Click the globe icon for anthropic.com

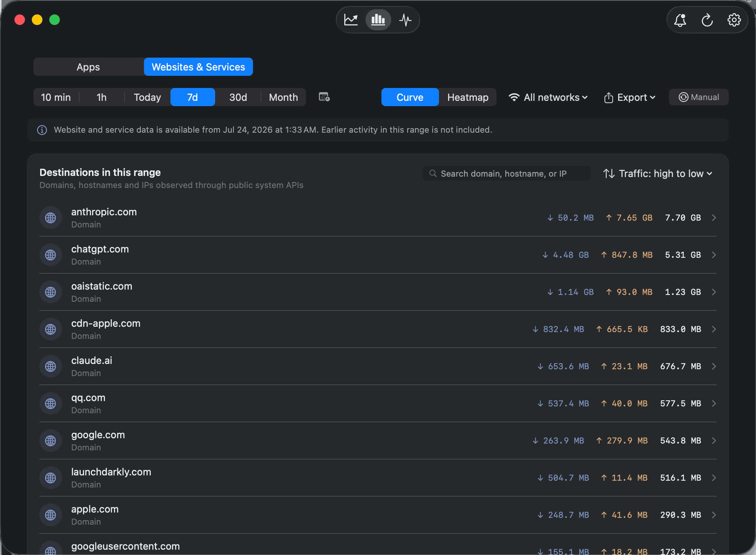51,218
